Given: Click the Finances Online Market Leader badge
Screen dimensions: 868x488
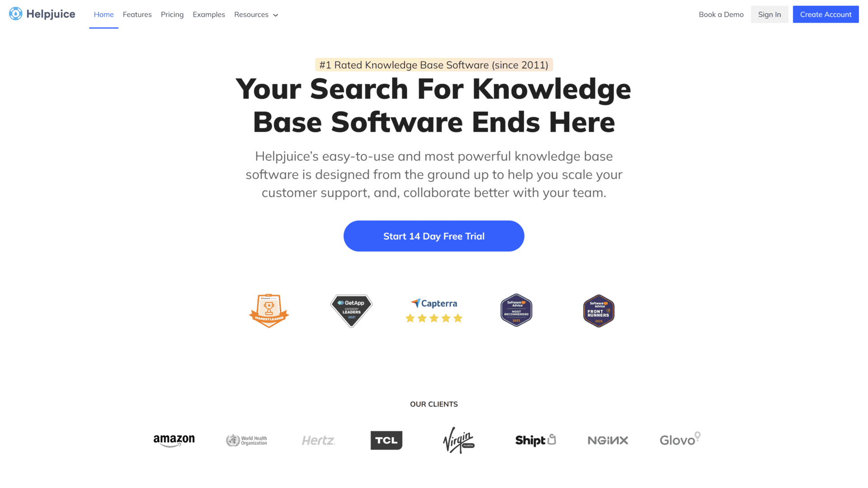Looking at the screenshot, I should pos(268,310).
